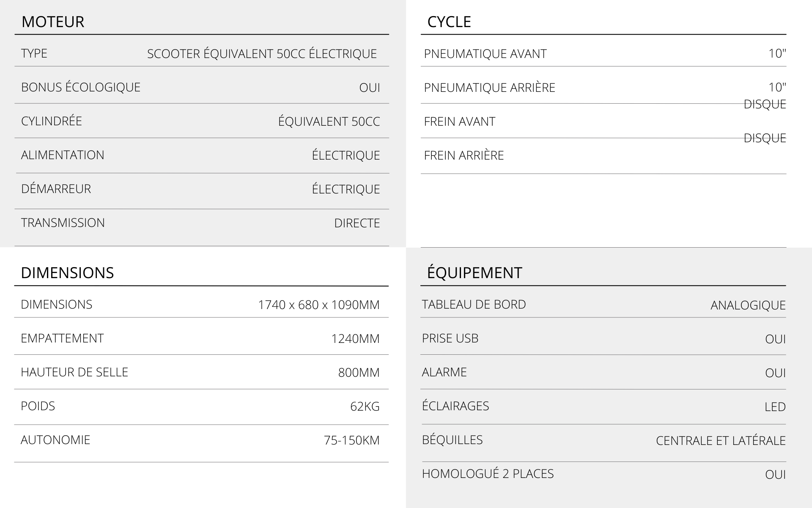Click the CENTRALE ET LATÉRALE value
This screenshot has height=508, width=812.
click(721, 441)
